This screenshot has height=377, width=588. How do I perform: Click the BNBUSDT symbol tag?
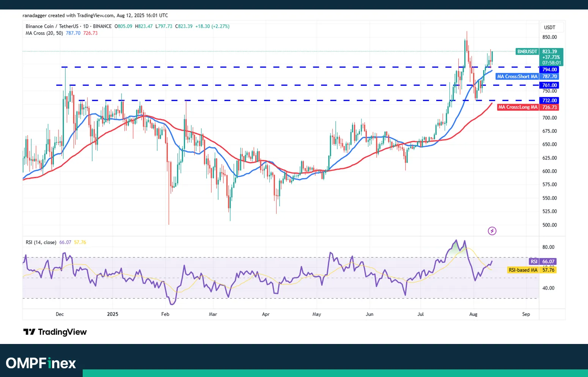tap(527, 52)
